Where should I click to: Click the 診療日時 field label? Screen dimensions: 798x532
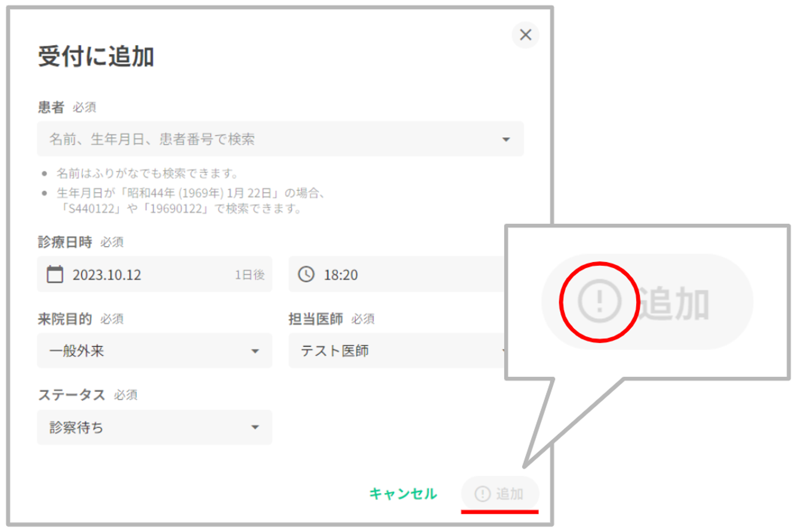(65, 242)
